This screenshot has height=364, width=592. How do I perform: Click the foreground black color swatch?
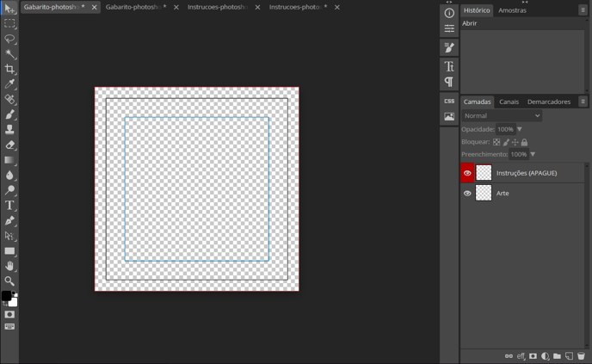tap(6, 296)
